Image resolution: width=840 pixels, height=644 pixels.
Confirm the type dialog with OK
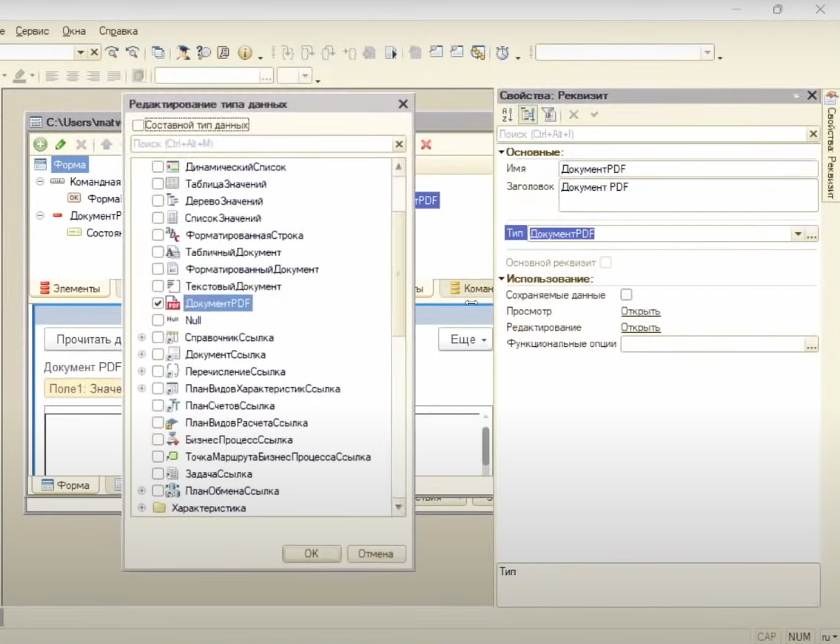[312, 554]
